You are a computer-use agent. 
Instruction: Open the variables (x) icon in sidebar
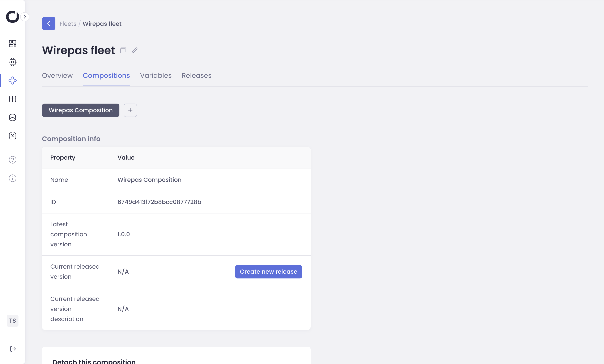coord(13,136)
